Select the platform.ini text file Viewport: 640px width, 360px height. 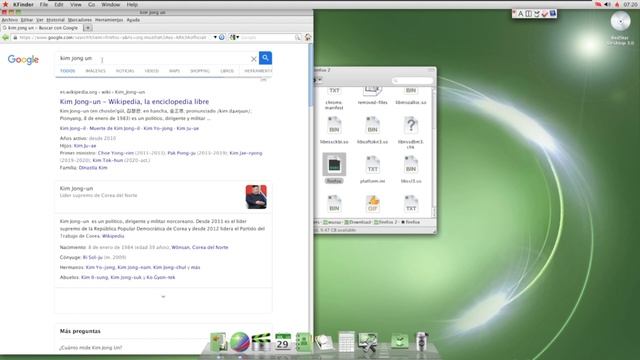[372, 169]
